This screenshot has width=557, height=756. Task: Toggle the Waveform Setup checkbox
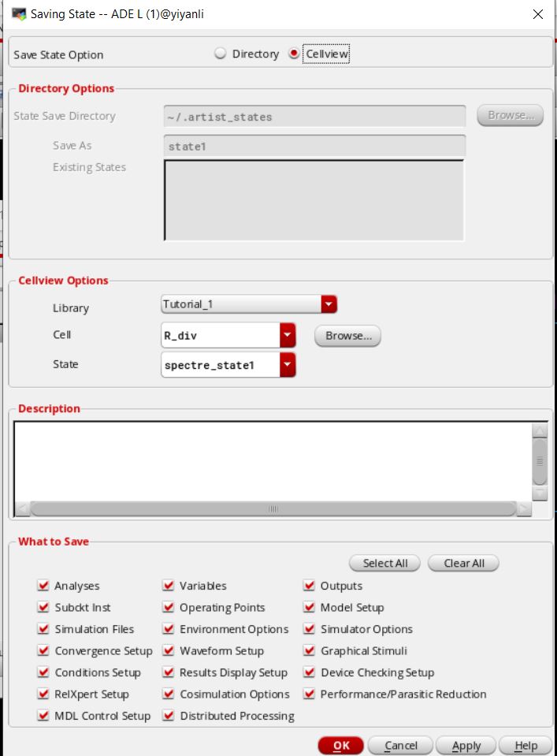click(x=168, y=650)
